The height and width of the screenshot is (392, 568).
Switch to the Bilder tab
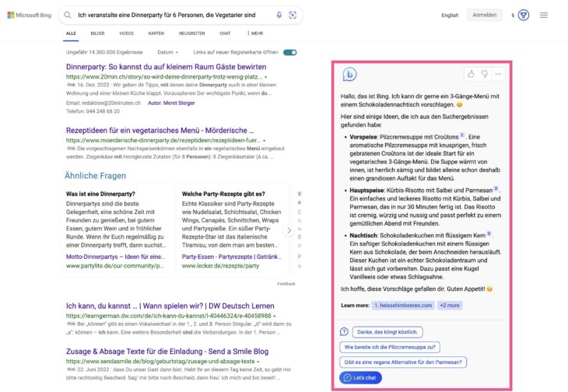coord(97,33)
